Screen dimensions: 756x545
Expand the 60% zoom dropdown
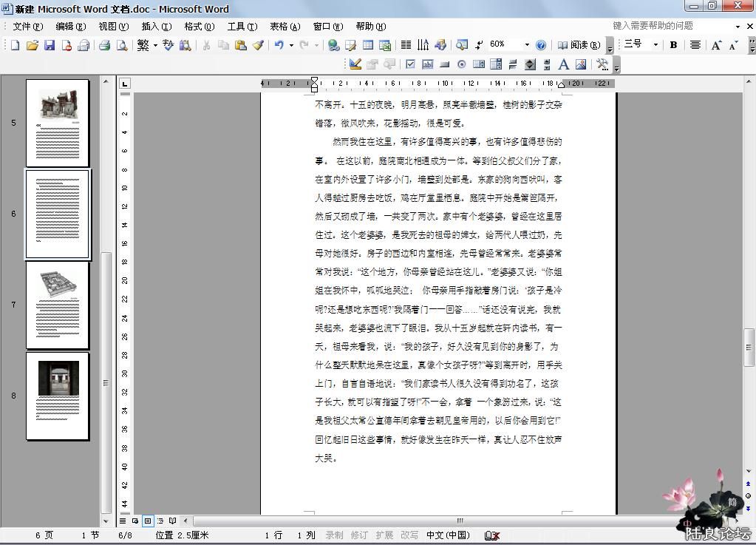(527, 45)
